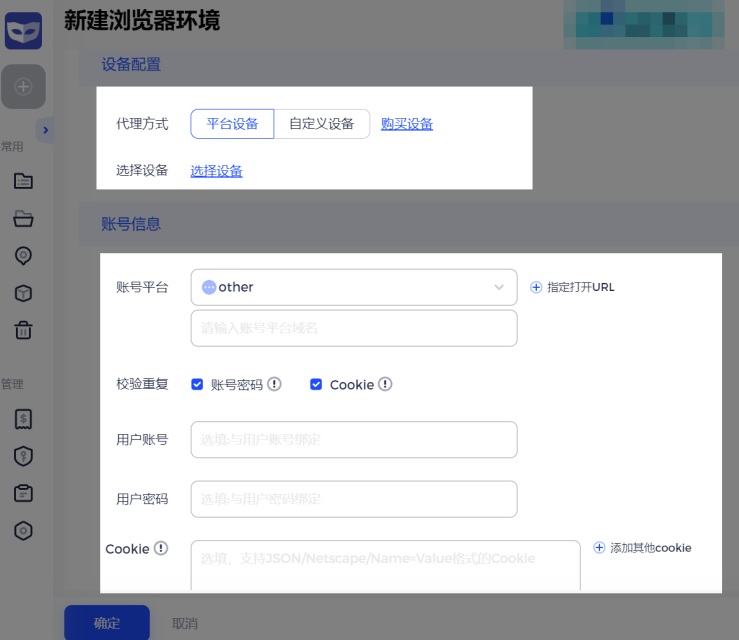The image size is (739, 640).
Task: Select the 平台设备 proxy tab
Action: pos(232,124)
